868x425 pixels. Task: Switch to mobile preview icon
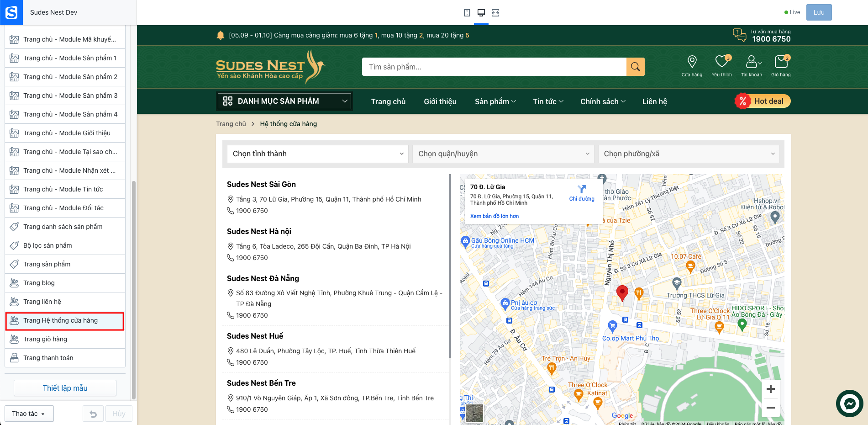pos(467,13)
